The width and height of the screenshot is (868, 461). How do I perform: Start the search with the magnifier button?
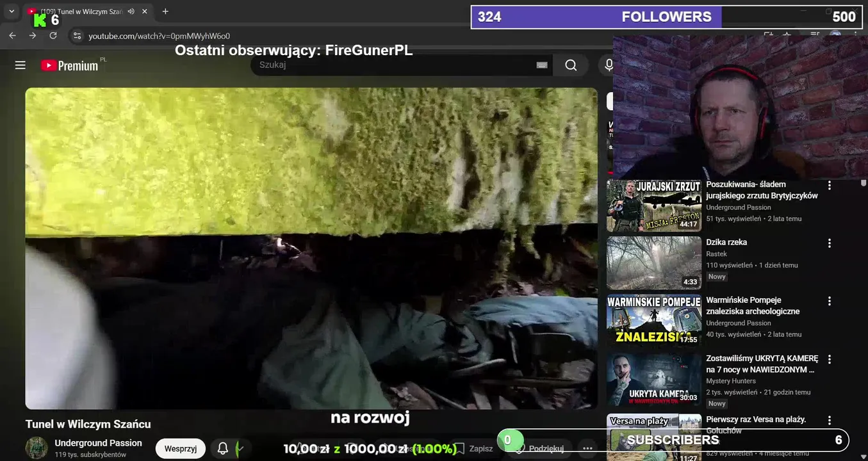pyautogui.click(x=571, y=65)
